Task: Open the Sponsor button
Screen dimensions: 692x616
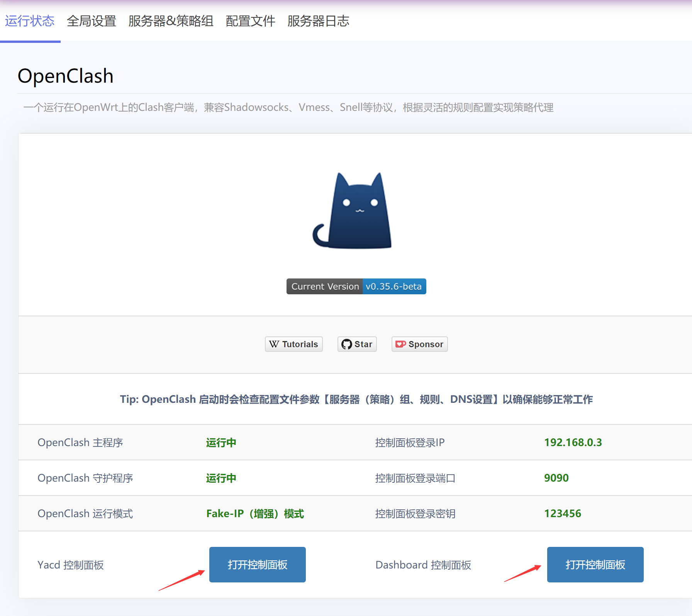Action: 420,344
